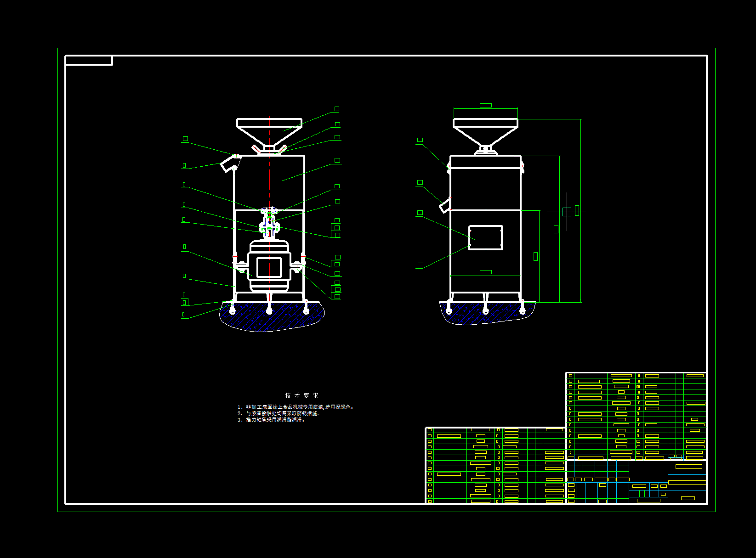Select note '3、推力轴承采用润滑脂润滑。'
This screenshot has height=558, width=756.
coord(271,420)
